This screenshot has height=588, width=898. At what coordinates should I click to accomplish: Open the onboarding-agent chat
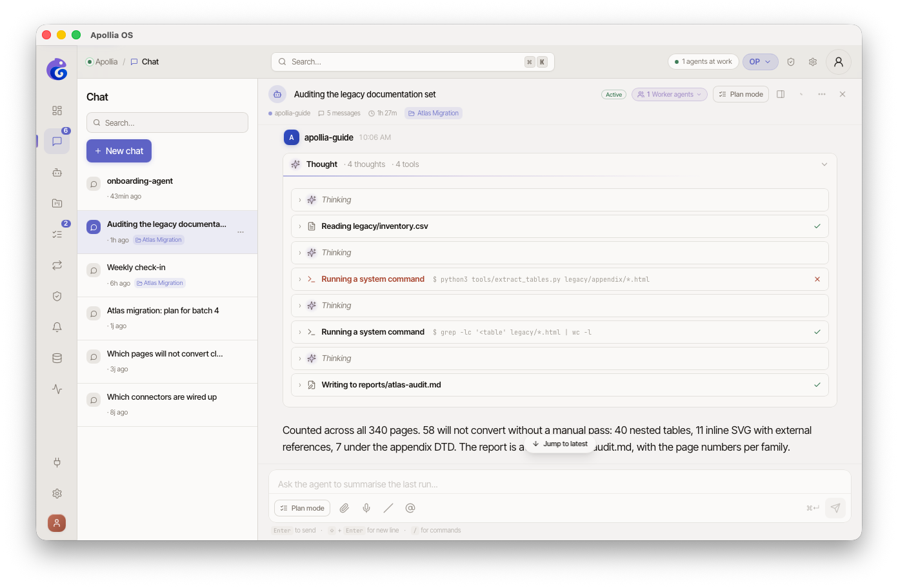167,189
